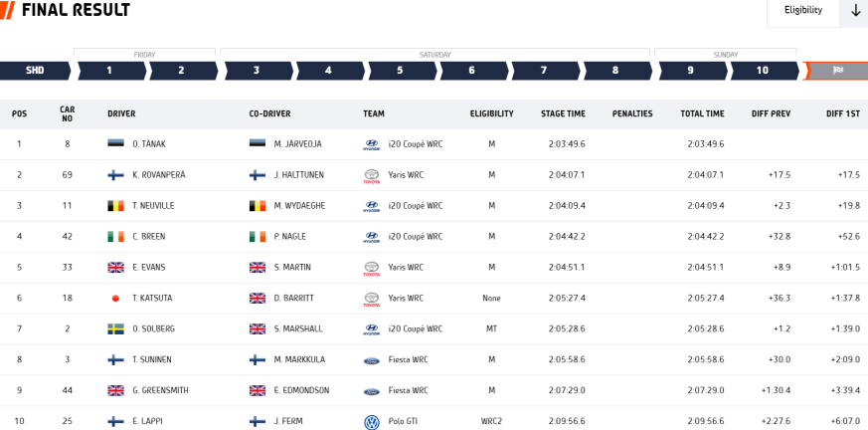Viewport: 868px width, 430px height.
Task: Click the Toyota logo in Rovanperä's row
Action: tap(372, 175)
